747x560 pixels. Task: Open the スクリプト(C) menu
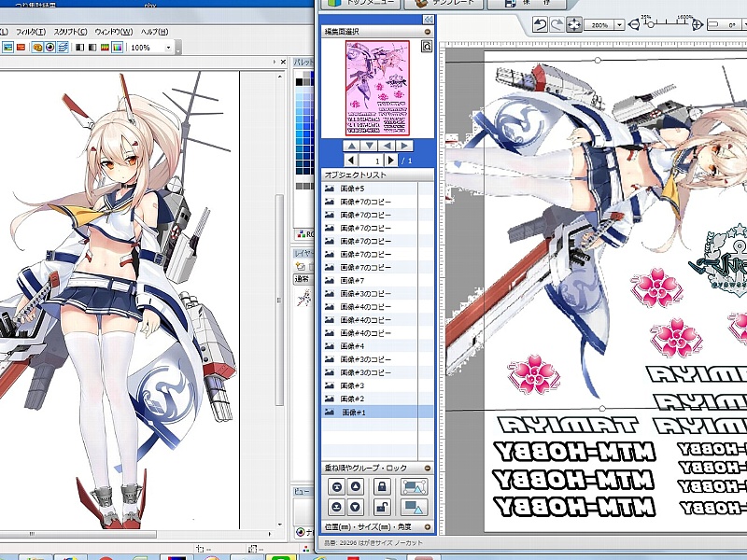click(71, 32)
